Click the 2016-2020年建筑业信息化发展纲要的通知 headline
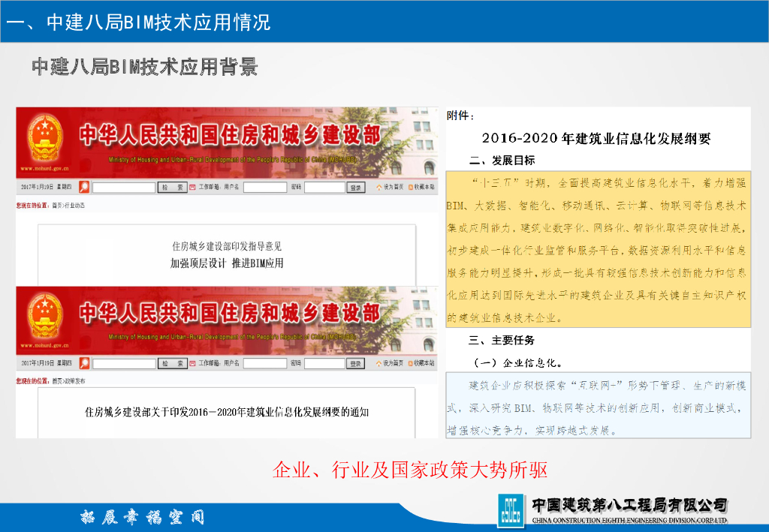Screen dimensions: 769x532 227,412
